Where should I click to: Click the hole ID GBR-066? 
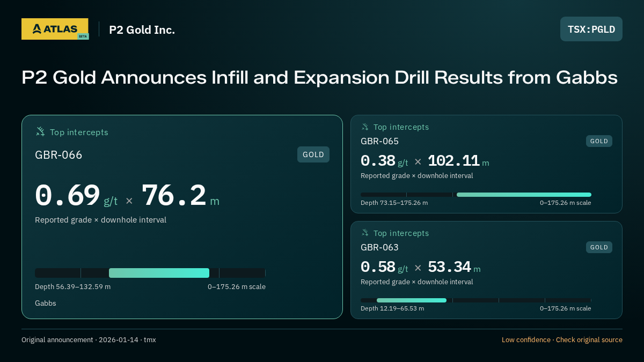[x=58, y=155]
